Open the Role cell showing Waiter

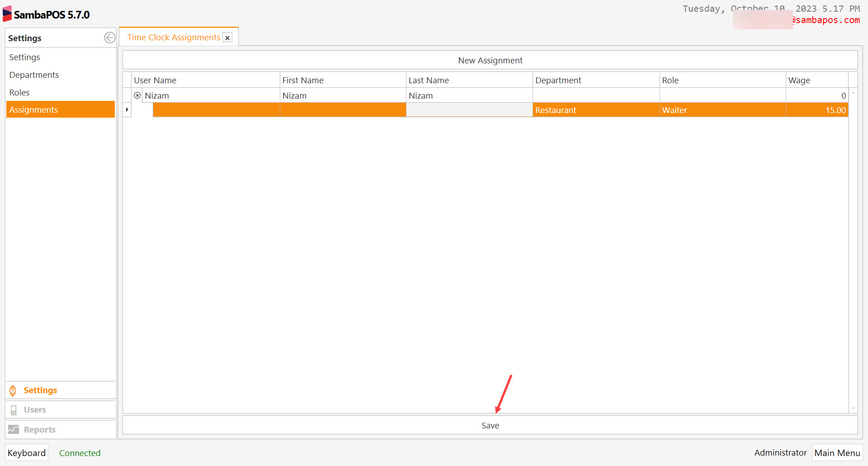click(722, 109)
